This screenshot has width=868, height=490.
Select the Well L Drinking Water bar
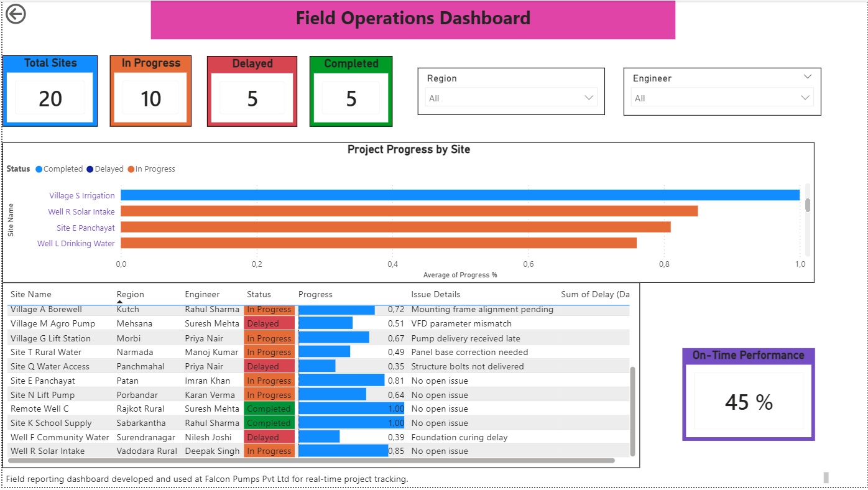[x=379, y=243]
